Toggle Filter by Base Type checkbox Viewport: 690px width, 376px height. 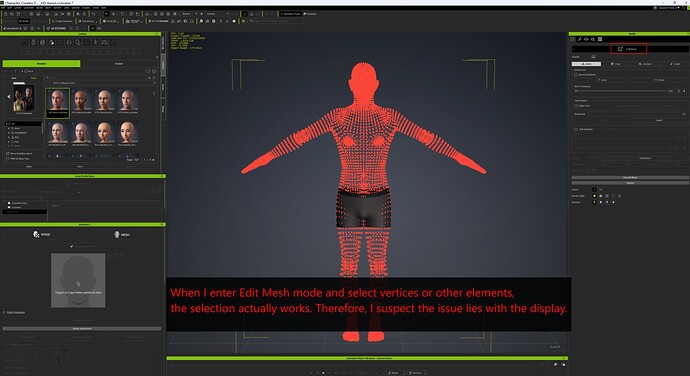click(7, 159)
